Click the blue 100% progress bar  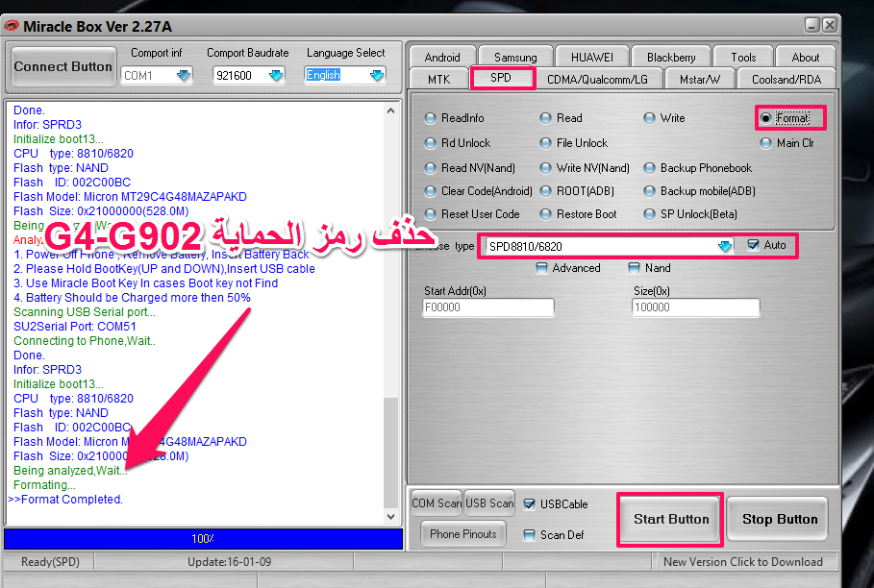pos(203,539)
